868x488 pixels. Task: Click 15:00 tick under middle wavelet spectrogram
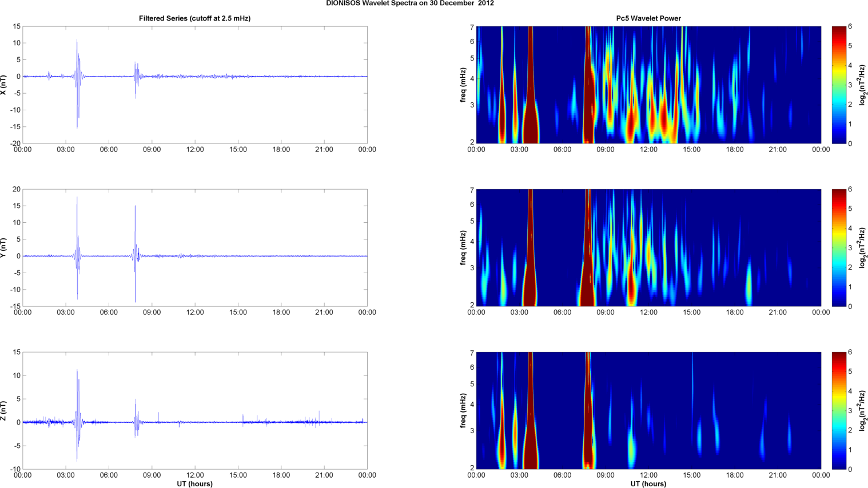pyautogui.click(x=692, y=313)
